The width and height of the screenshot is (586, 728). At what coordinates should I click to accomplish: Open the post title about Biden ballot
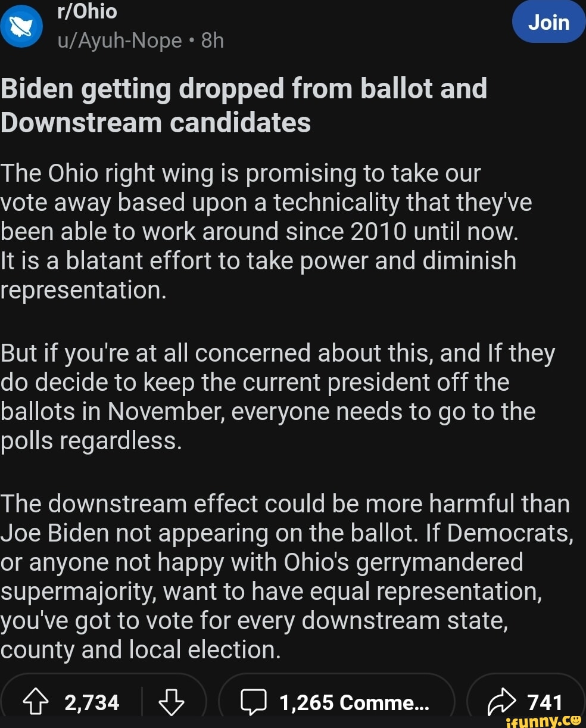point(244,105)
